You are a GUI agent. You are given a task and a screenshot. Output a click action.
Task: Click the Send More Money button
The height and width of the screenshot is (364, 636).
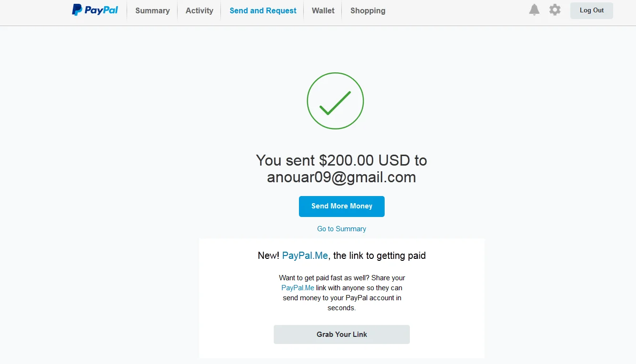[342, 207]
